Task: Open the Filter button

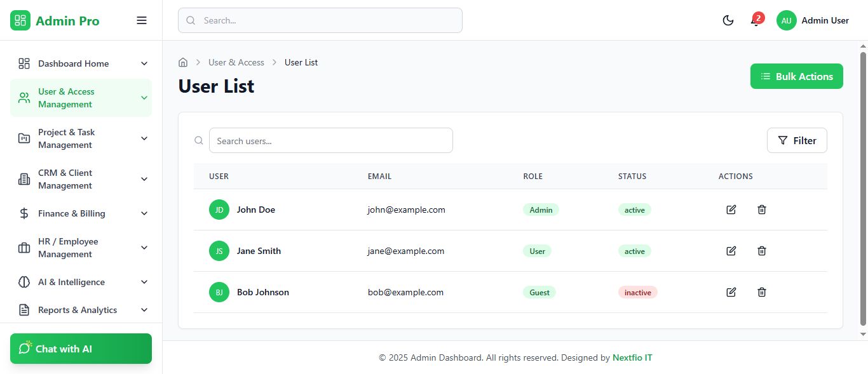Action: pos(797,140)
